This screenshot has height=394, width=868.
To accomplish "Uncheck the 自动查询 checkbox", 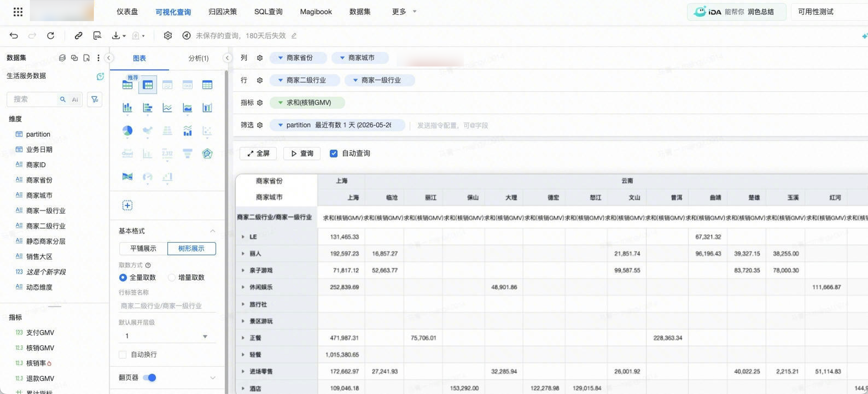I will tap(333, 153).
